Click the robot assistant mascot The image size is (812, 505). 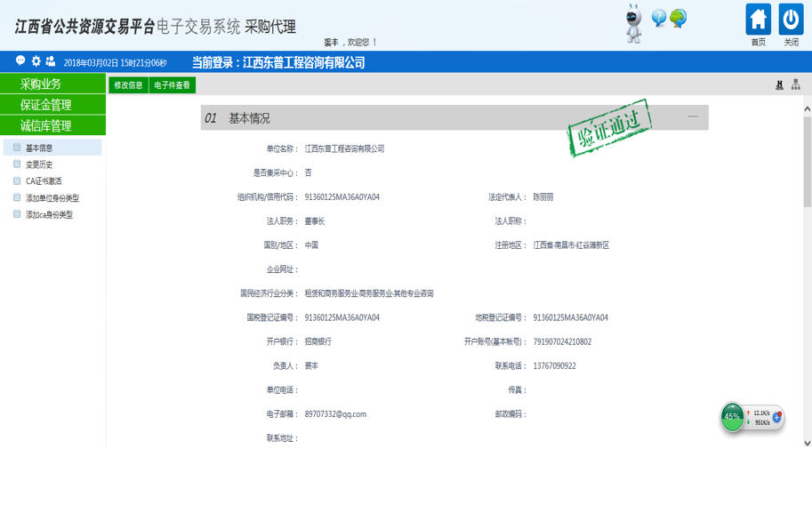point(633,24)
